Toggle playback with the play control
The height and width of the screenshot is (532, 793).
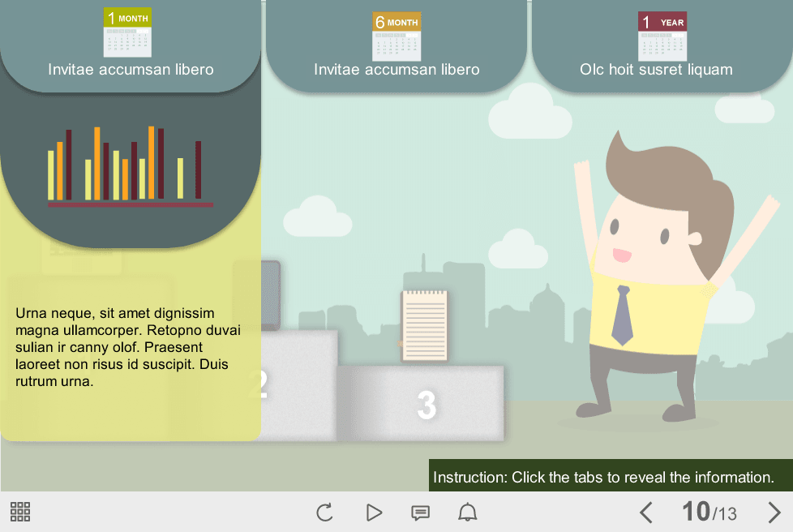point(373,512)
